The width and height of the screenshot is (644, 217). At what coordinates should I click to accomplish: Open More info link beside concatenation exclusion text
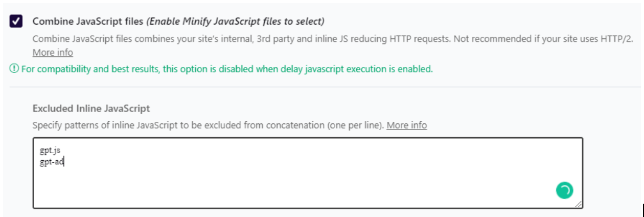click(x=406, y=125)
